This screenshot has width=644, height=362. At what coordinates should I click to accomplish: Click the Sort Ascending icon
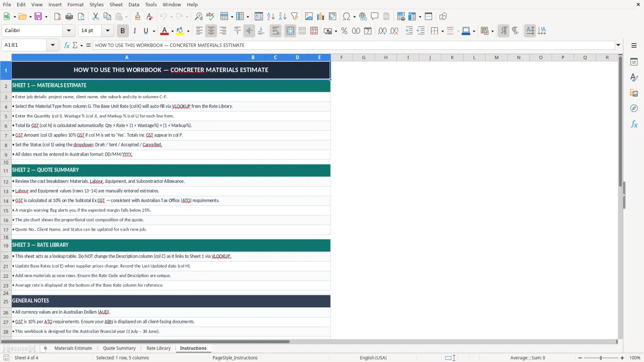point(271,17)
